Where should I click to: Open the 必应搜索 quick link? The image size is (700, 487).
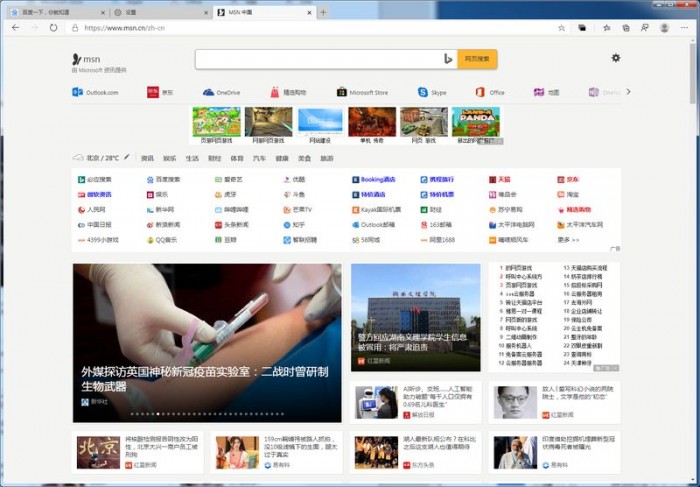(x=95, y=179)
